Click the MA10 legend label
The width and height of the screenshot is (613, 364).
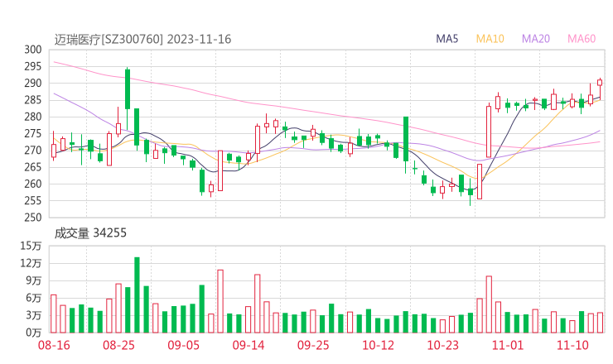[x=490, y=39]
